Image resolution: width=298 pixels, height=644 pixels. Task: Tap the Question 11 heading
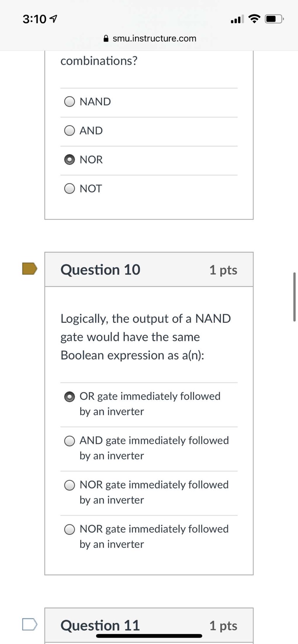click(100, 625)
